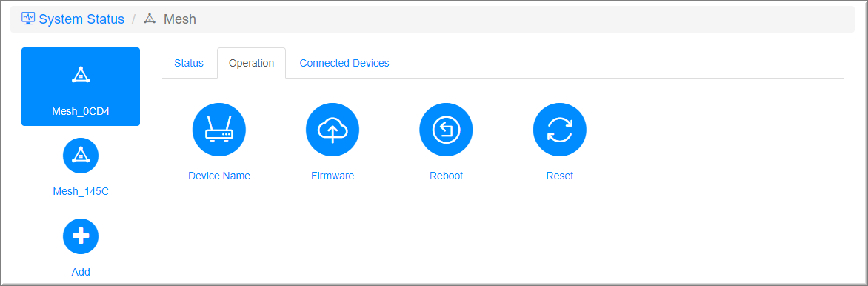Click the Add plus icon
This screenshot has height=286, width=868.
coord(81,236)
